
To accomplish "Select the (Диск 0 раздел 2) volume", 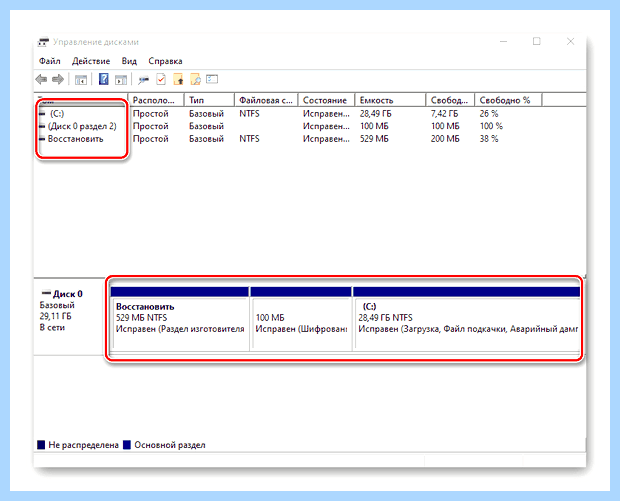I will coord(82,126).
